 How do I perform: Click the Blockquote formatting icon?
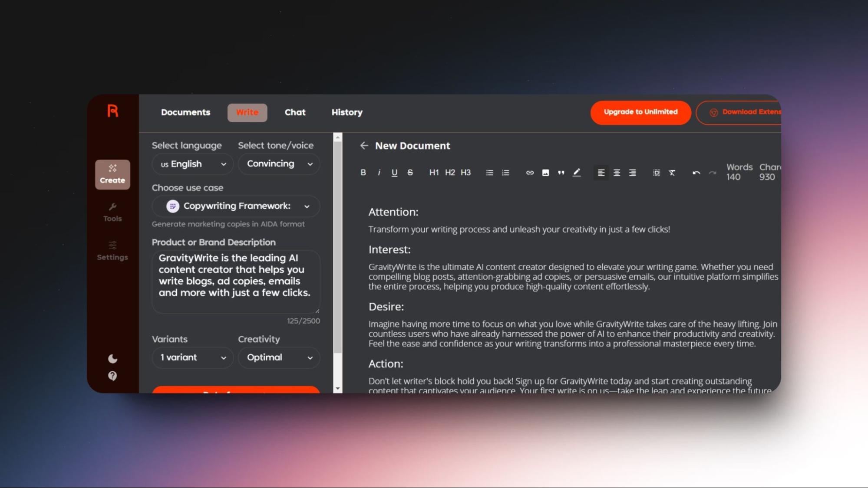[561, 172]
